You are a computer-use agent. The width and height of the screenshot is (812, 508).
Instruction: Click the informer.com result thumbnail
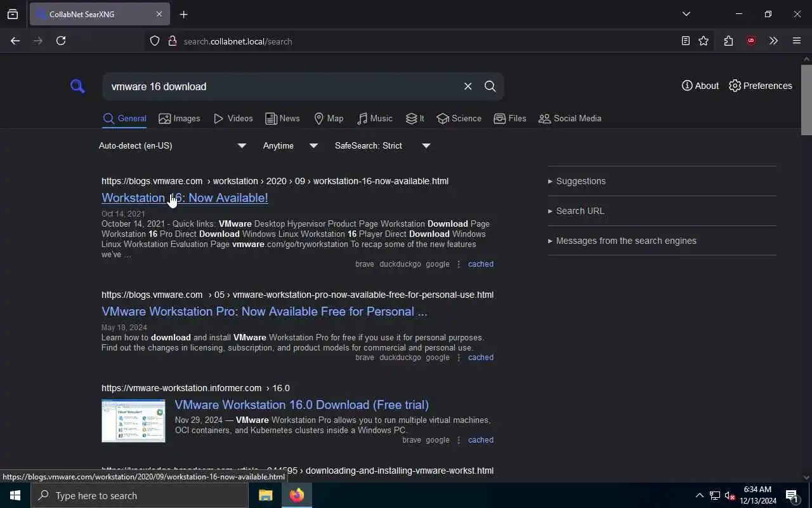[133, 421]
